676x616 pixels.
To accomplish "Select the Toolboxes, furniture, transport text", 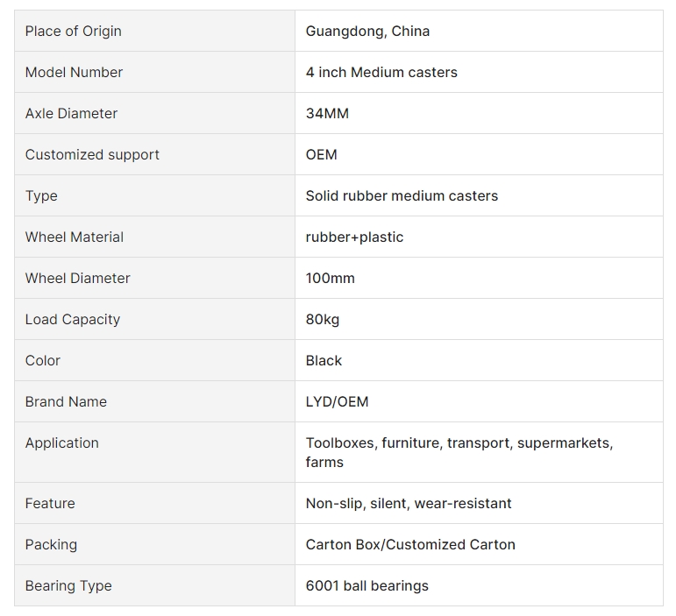I will pyautogui.click(x=409, y=443).
